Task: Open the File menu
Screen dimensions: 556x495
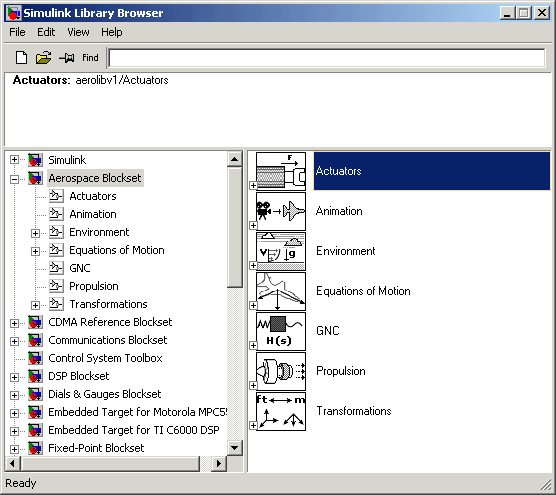Action: coord(17,32)
